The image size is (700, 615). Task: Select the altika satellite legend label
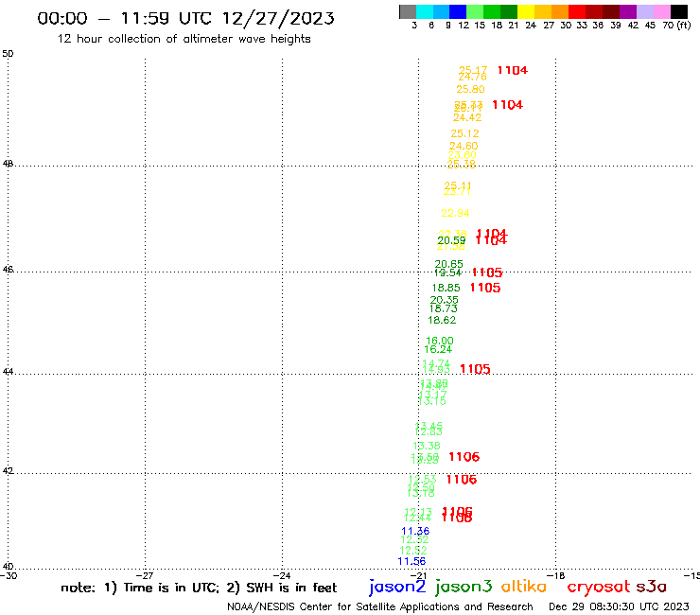click(524, 587)
